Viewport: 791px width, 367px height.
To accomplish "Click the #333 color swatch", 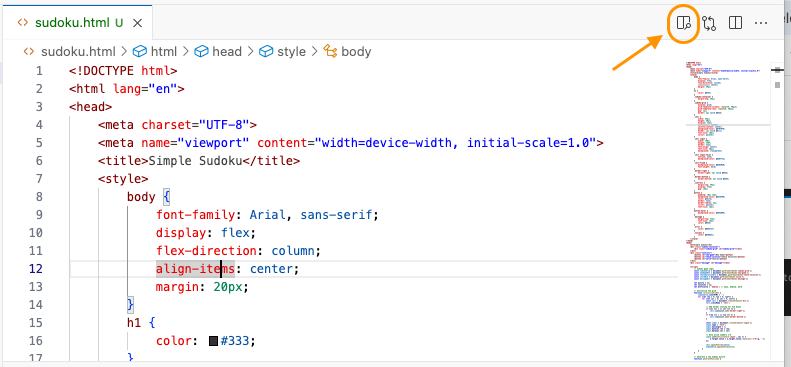I will pyautogui.click(x=213, y=341).
